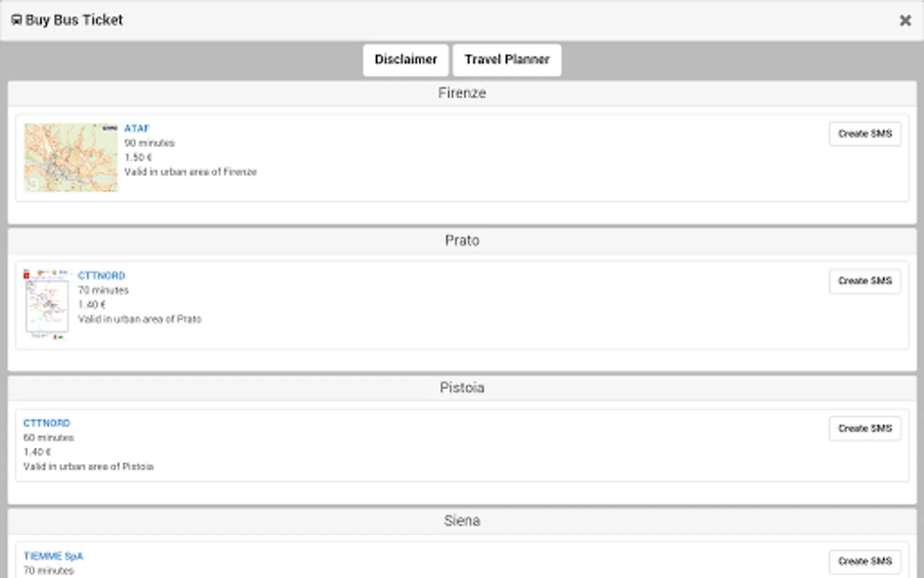Click the Prato section header
Image resolution: width=924 pixels, height=578 pixels.
[462, 240]
